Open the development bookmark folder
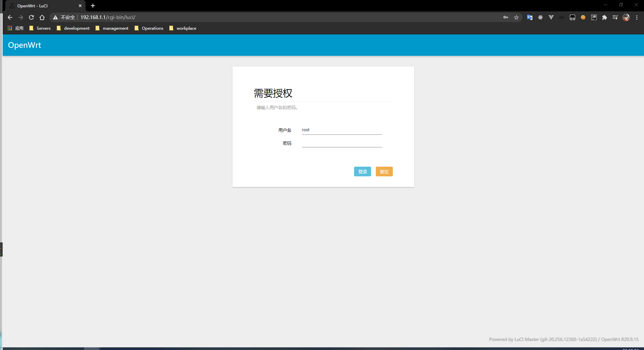This screenshot has height=350, width=644. coord(73,28)
